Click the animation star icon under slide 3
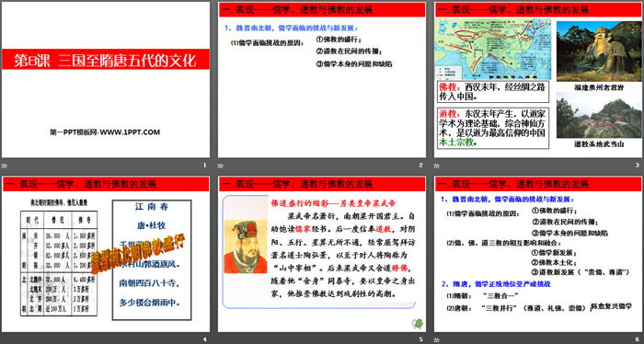The height and width of the screenshot is (344, 644). (x=437, y=166)
